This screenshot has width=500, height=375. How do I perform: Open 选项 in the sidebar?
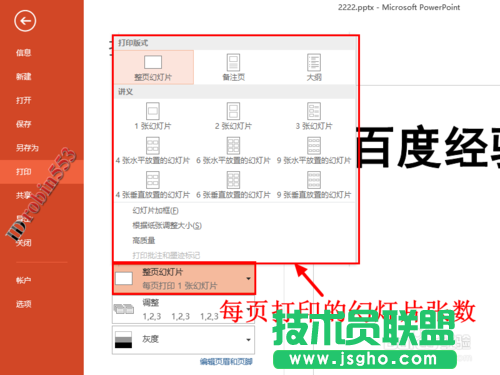[x=24, y=304]
